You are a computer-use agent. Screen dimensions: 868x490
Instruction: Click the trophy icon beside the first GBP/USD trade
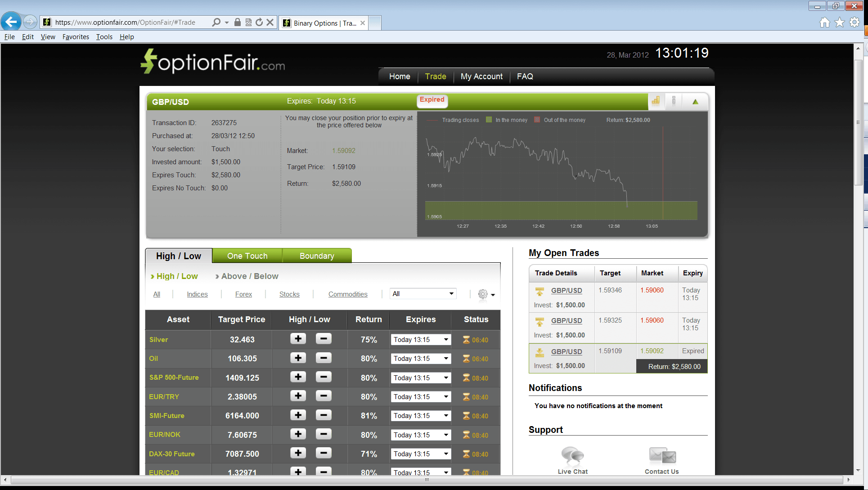(540, 291)
